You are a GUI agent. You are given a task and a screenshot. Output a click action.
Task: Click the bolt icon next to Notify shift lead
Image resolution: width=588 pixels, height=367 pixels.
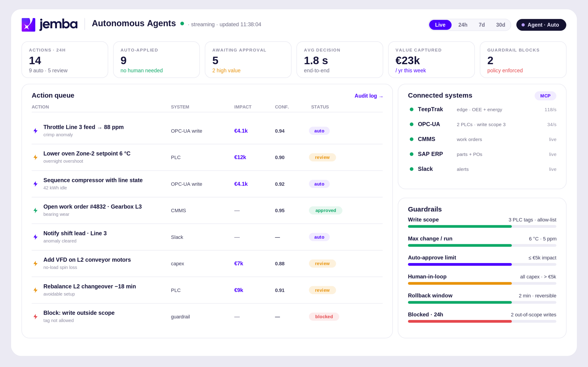pos(35,237)
